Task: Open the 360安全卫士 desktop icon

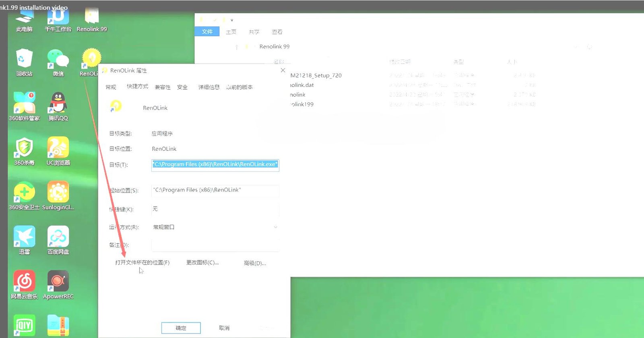Action: (x=24, y=196)
